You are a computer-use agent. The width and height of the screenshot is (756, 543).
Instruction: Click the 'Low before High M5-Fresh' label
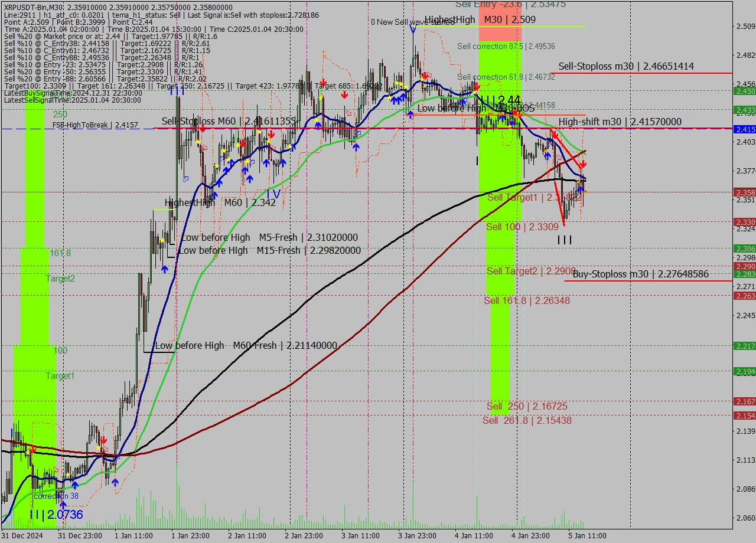(x=269, y=237)
